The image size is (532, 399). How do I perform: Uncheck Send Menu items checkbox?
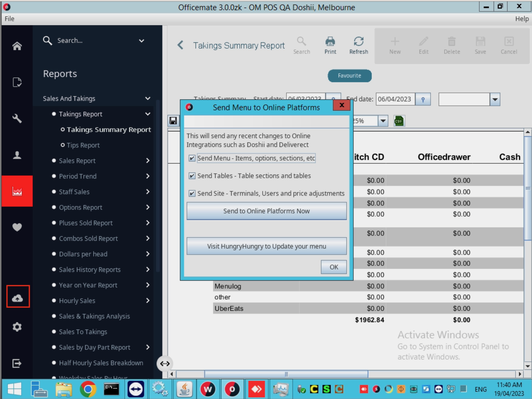[x=192, y=158]
